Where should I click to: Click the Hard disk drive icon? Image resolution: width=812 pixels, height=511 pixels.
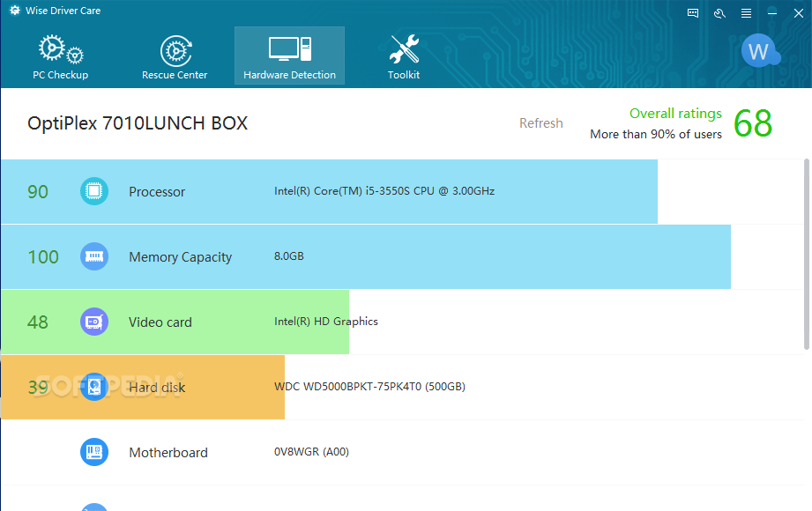click(94, 387)
